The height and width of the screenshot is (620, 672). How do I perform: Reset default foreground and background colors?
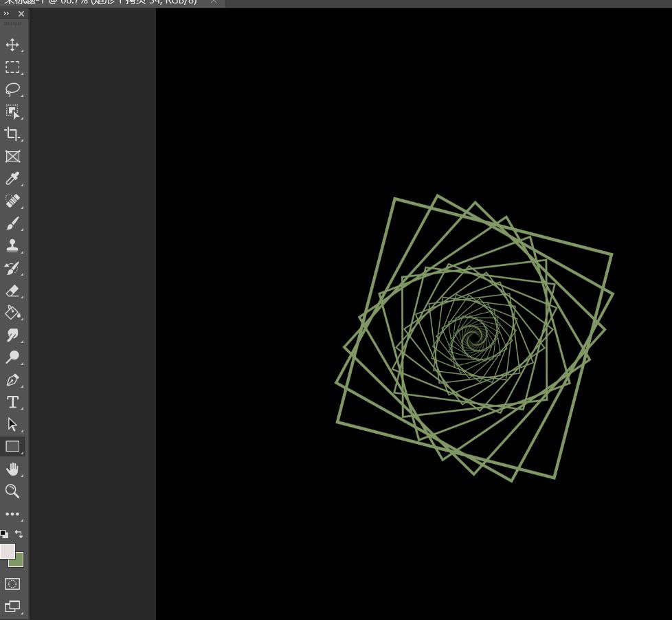point(4,534)
